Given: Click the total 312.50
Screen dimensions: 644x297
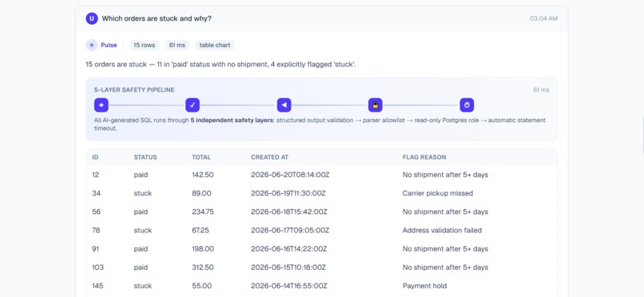Looking at the screenshot, I should point(203,267).
